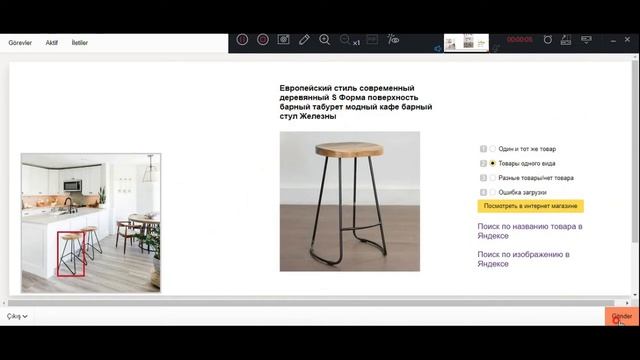This screenshot has height=360, width=640.
Task: Click the product title text
Action: click(x=356, y=102)
